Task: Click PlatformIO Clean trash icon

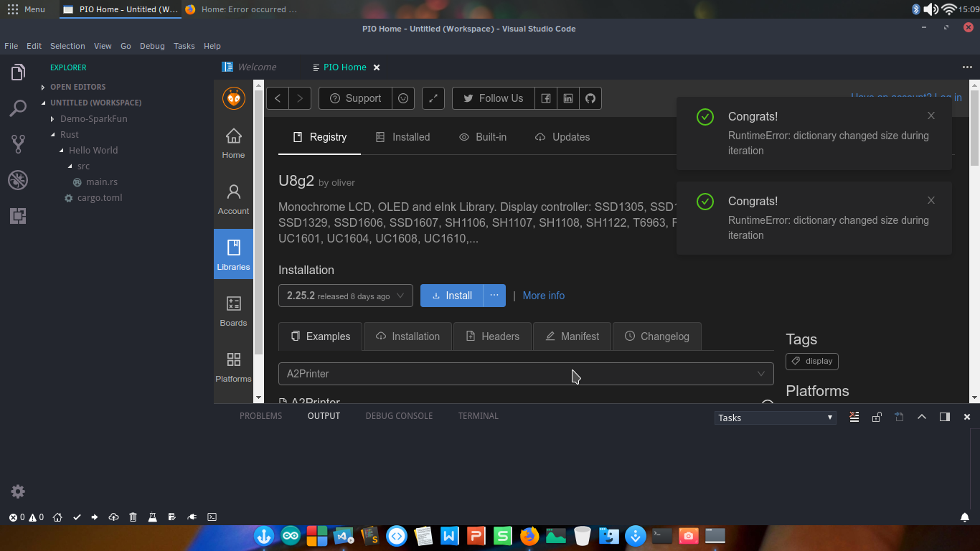Action: pos(133,517)
